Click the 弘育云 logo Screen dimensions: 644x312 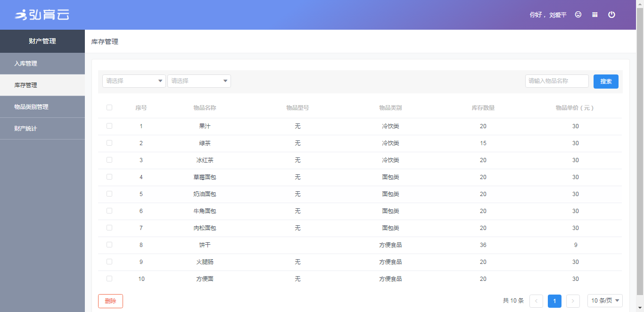42,15
